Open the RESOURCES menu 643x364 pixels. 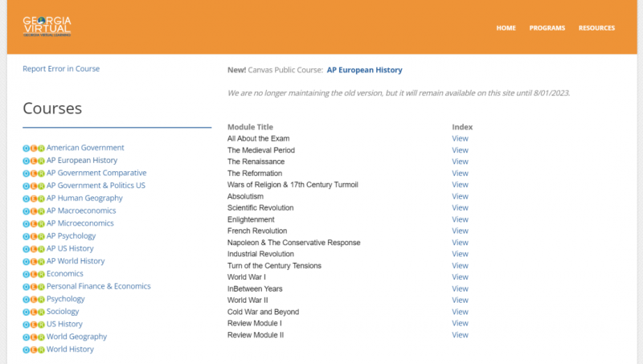596,28
